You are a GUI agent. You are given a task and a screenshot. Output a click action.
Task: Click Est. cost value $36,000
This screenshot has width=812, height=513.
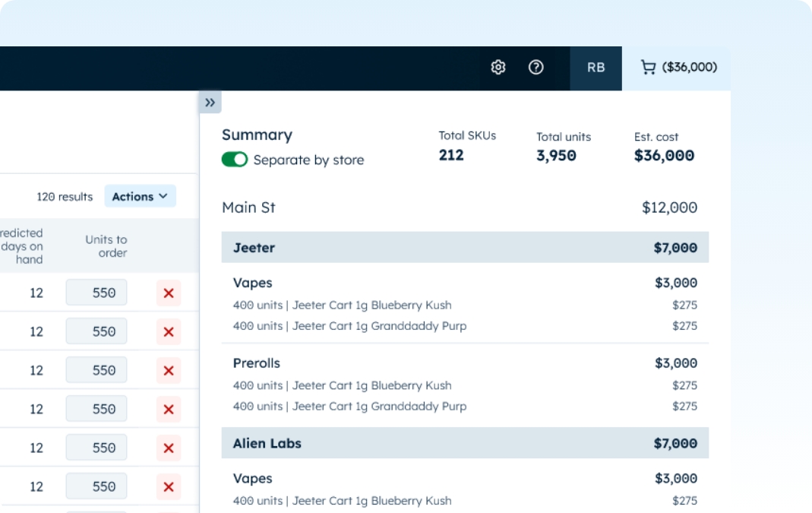[x=665, y=156]
